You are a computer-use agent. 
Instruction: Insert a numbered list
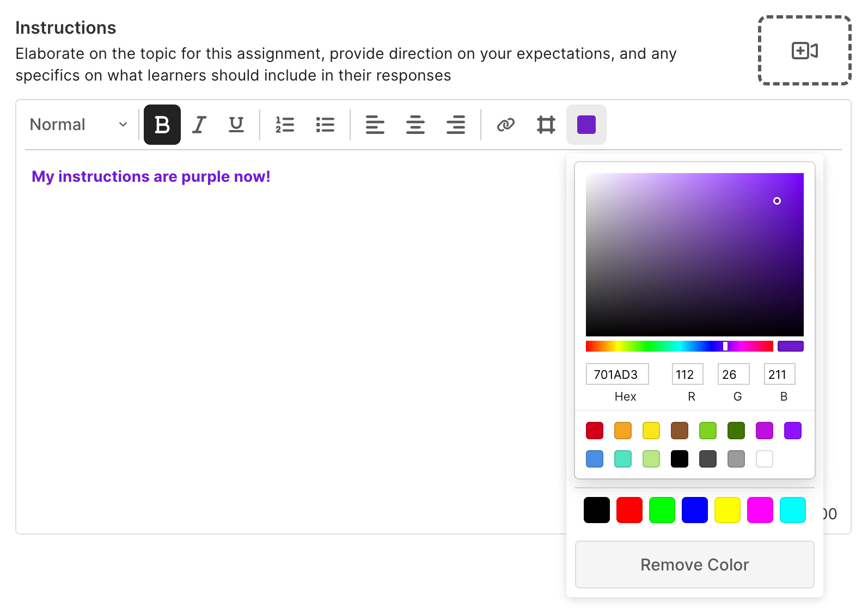click(285, 125)
